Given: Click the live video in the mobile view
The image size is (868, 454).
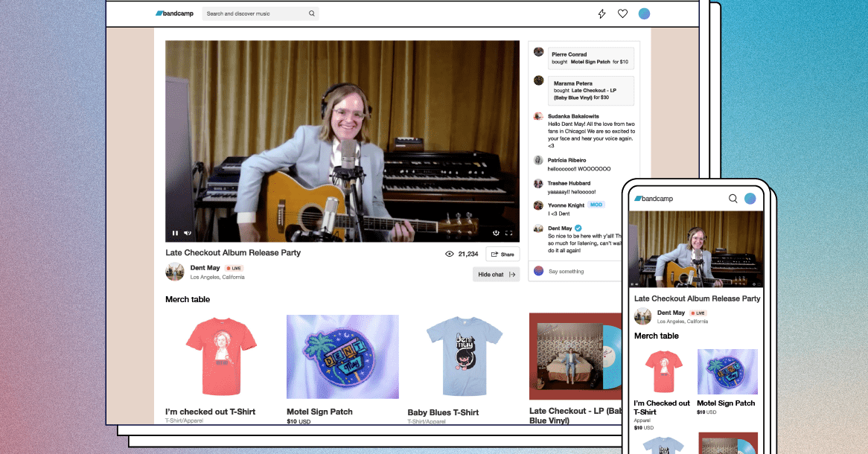Looking at the screenshot, I should tap(696, 249).
